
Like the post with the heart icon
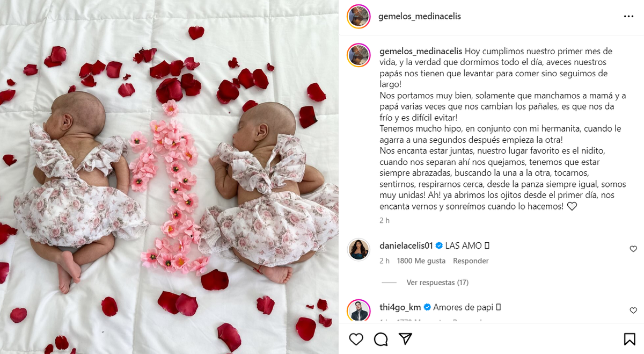[x=356, y=339]
